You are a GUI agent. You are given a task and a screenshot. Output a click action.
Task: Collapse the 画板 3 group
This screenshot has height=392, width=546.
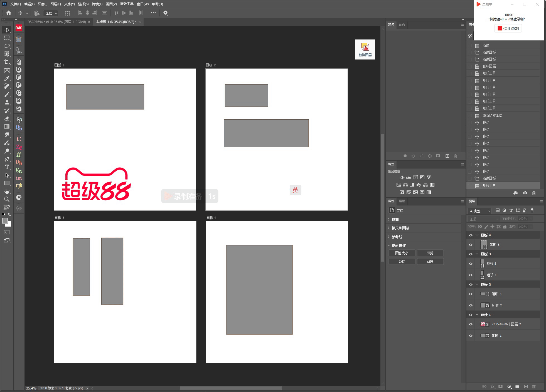(477, 254)
